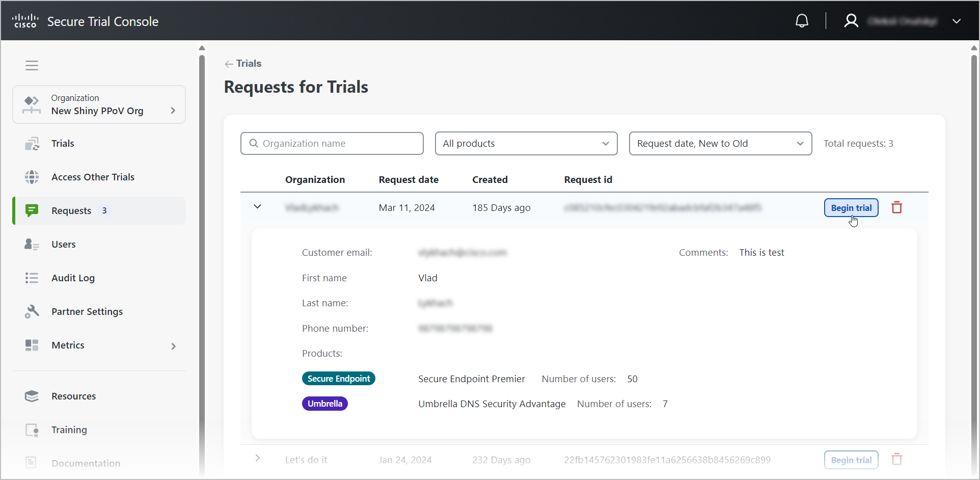980x480 pixels.
Task: Click the First name value Vlad
Action: coord(428,278)
